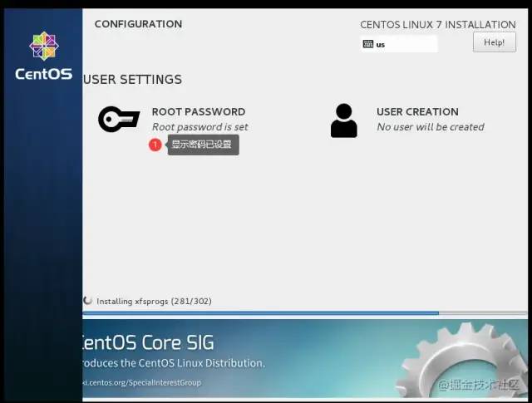Open the Root Password key icon

(x=119, y=119)
